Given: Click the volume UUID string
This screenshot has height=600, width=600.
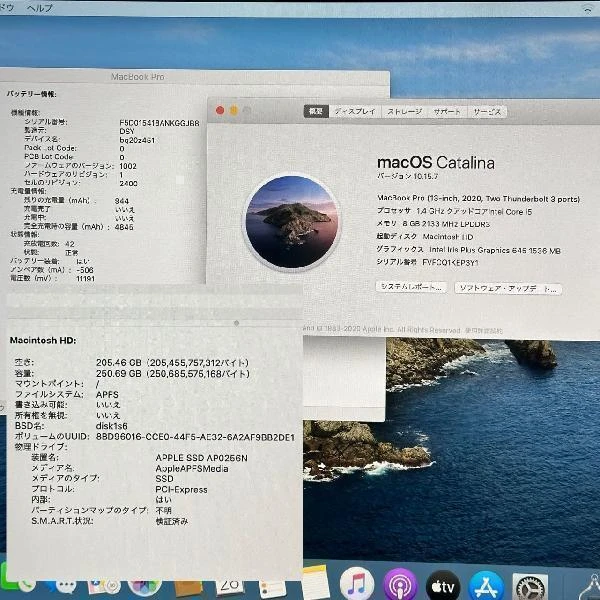Looking at the screenshot, I should pos(195,437).
